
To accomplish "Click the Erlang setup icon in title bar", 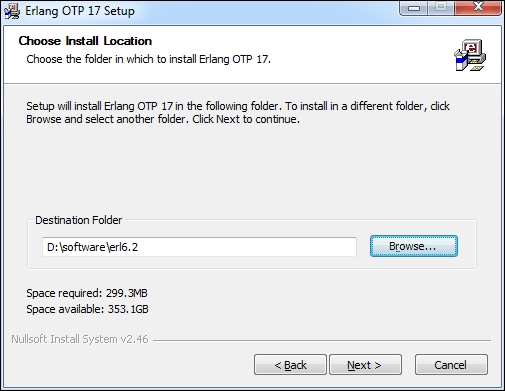I will (12, 11).
